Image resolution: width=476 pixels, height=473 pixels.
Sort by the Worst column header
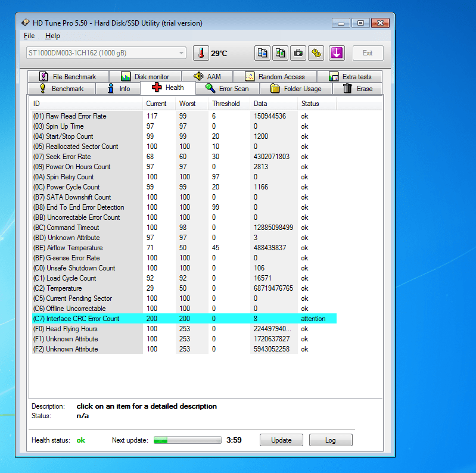192,104
